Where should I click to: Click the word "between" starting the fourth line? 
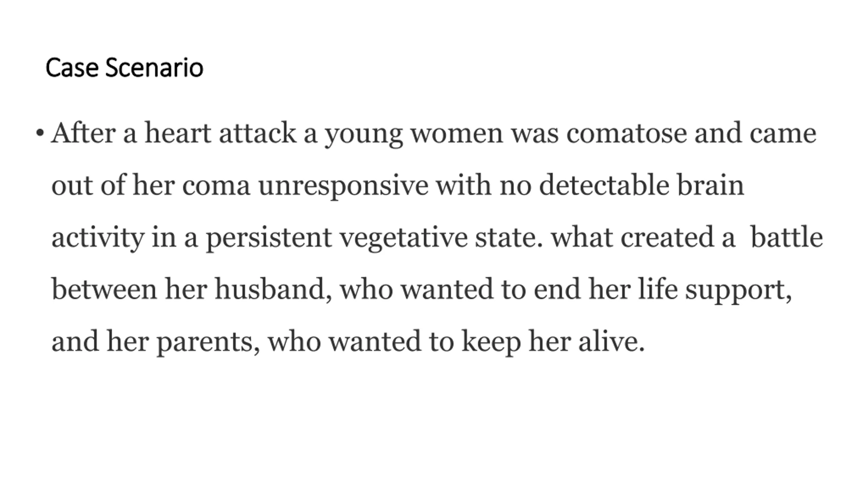(104, 289)
